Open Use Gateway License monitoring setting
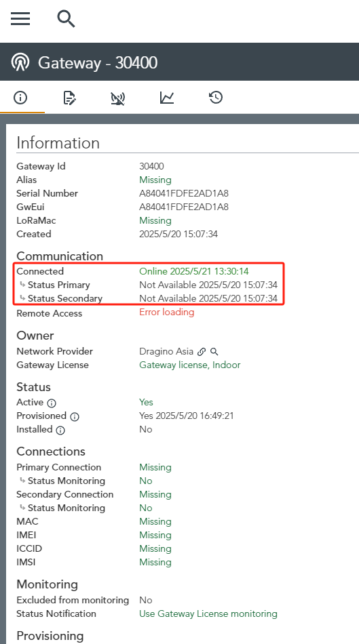The height and width of the screenshot is (644, 359). [x=208, y=613]
